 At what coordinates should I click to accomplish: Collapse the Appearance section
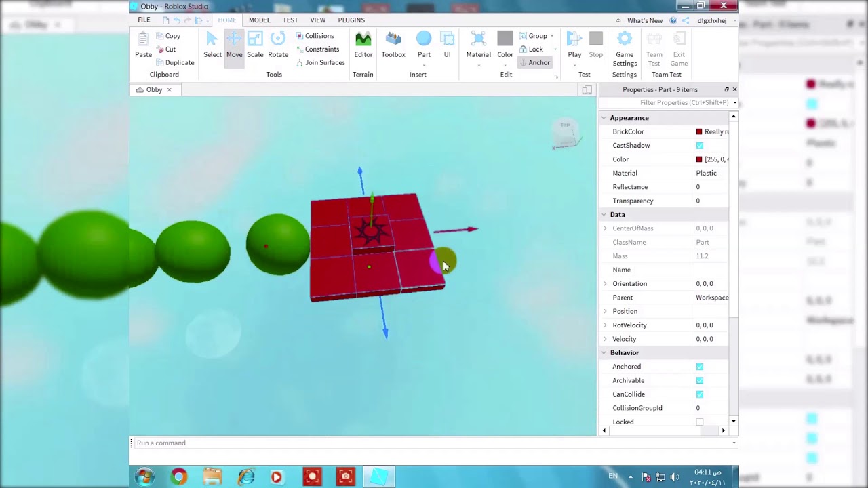(604, 118)
